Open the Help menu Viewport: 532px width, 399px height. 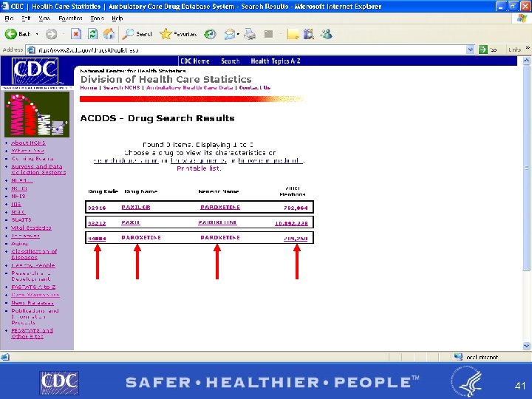117,18
